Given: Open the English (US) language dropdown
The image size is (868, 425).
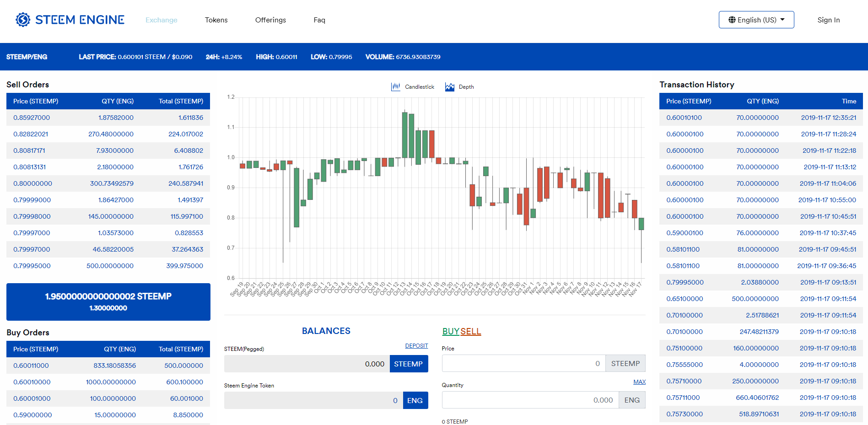Looking at the screenshot, I should coord(756,20).
